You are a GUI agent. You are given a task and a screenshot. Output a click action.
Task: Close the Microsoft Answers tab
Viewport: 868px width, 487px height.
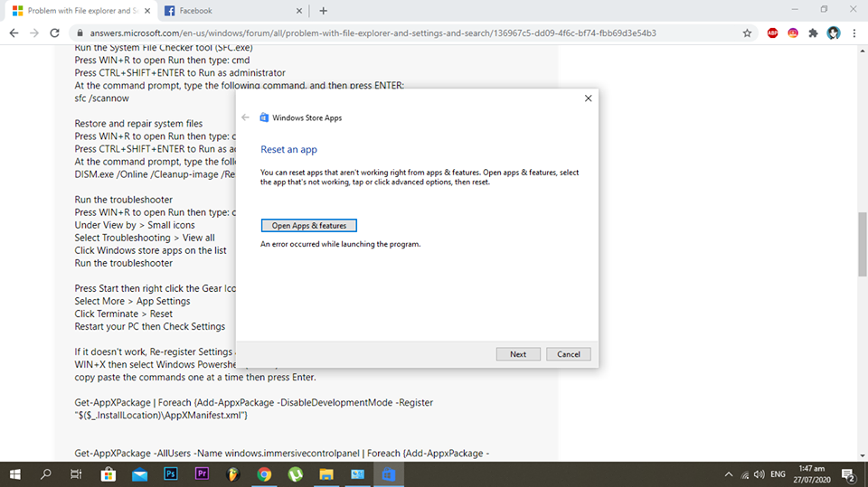coord(147,11)
